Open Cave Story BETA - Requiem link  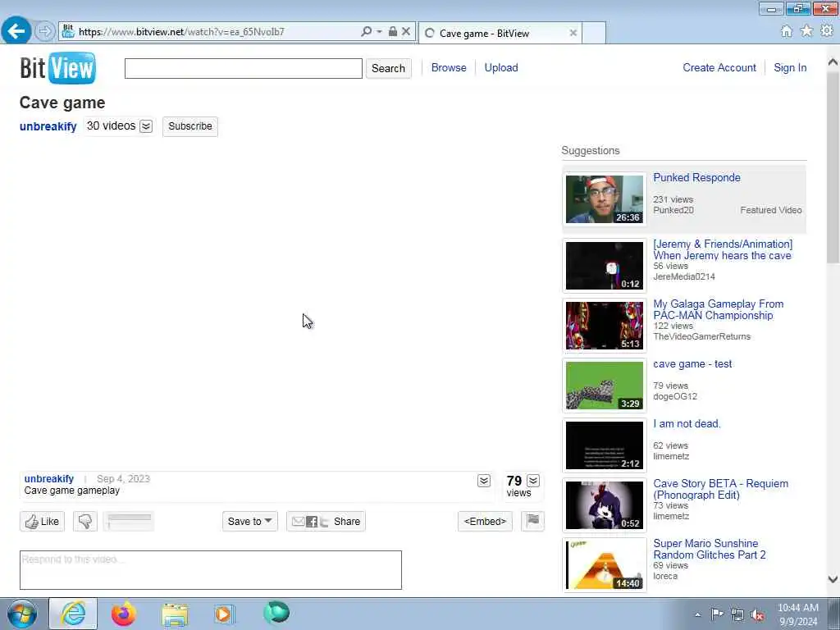(720, 489)
